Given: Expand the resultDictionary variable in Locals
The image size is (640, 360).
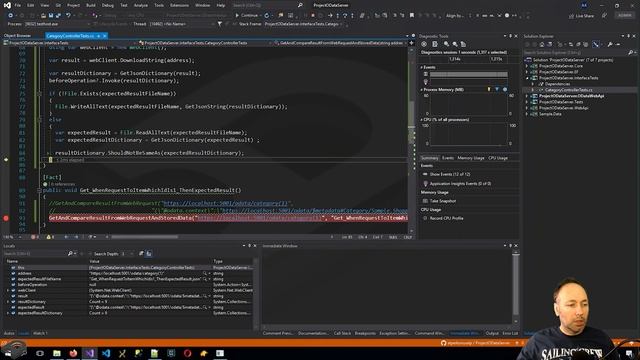Looking at the screenshot, I should click(8, 302).
